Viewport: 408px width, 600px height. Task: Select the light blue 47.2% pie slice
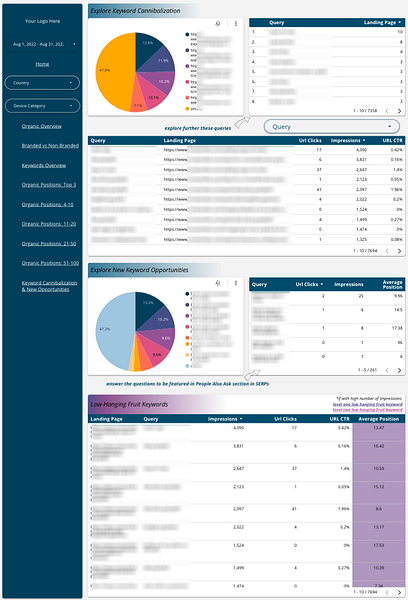[113, 331]
